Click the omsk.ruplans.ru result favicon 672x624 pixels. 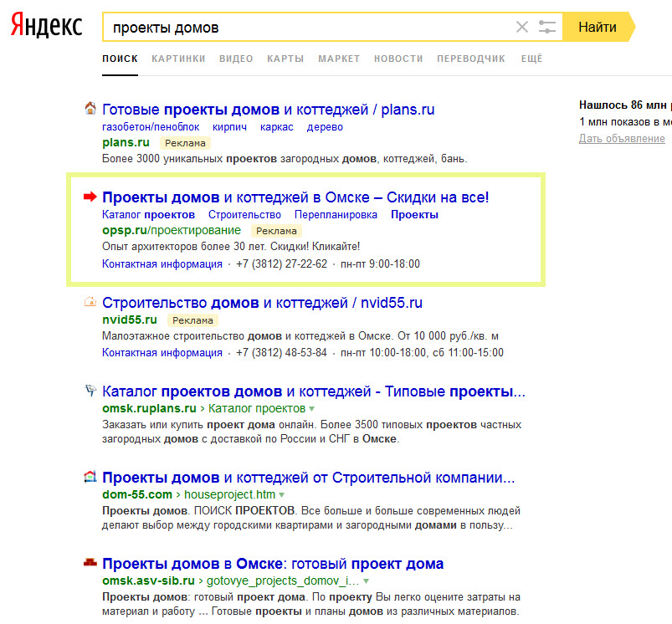click(x=90, y=391)
